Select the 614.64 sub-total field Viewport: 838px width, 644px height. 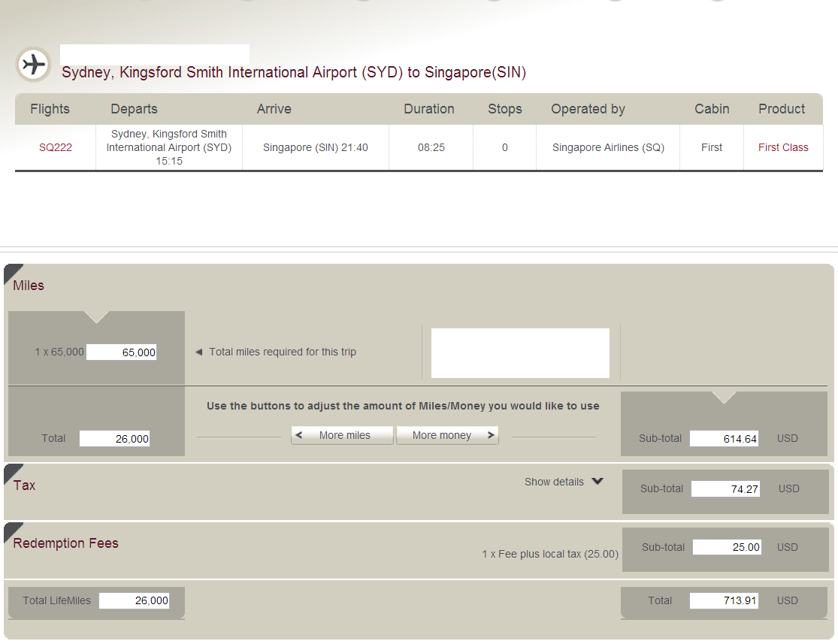pyautogui.click(x=724, y=439)
